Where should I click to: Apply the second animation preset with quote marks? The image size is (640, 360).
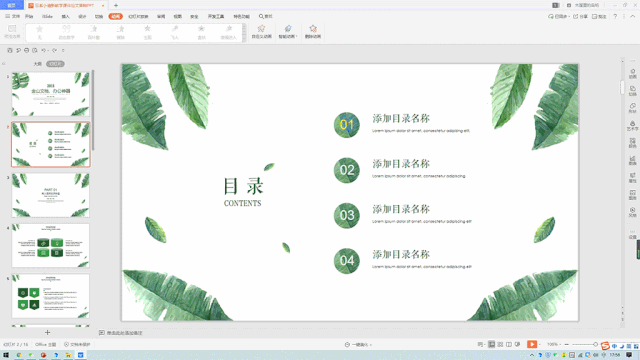click(x=66, y=31)
